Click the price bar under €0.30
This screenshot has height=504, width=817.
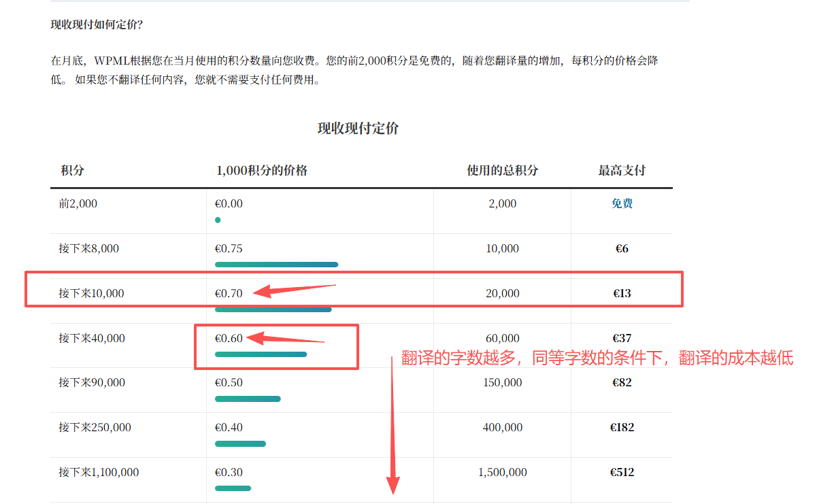click(x=233, y=488)
